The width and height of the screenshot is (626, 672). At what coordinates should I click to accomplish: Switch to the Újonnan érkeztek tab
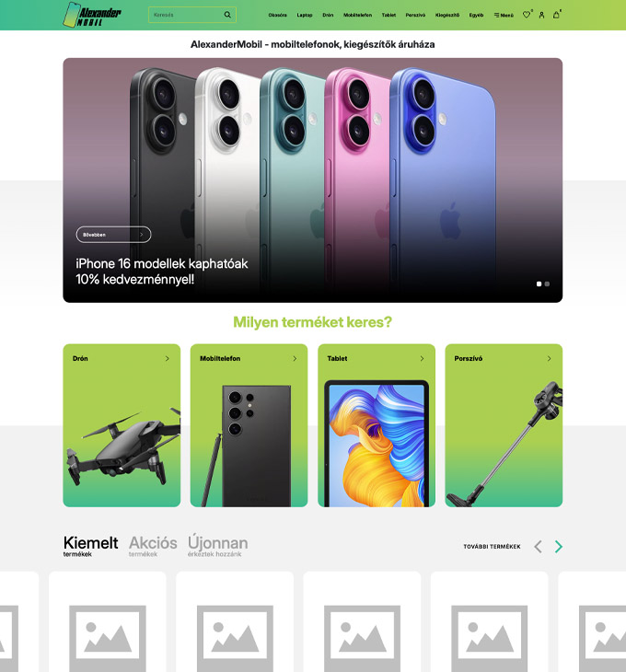pyautogui.click(x=217, y=545)
